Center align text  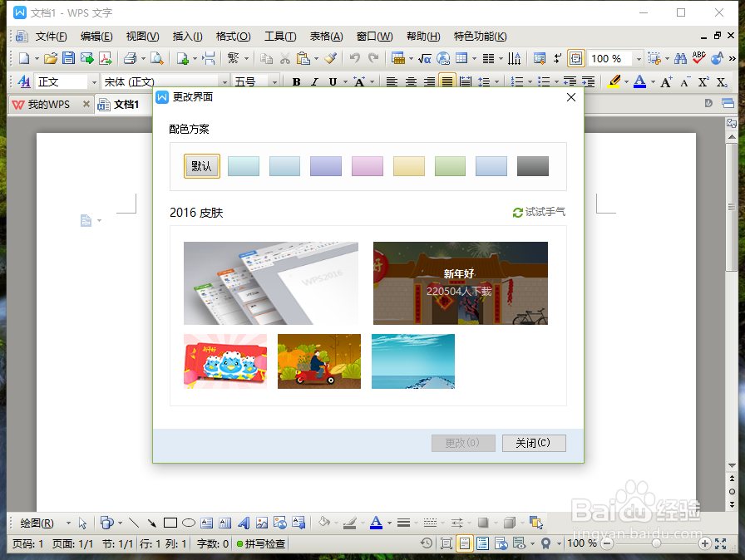[x=411, y=82]
